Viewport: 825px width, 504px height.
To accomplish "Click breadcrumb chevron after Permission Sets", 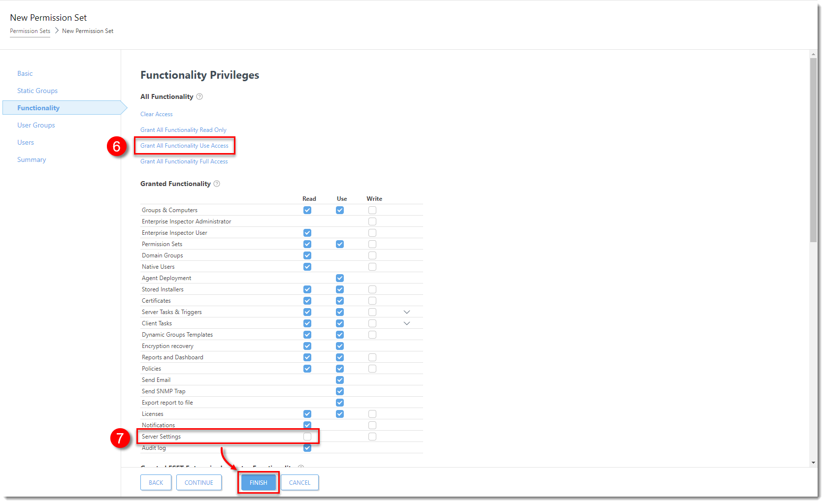I will point(57,31).
